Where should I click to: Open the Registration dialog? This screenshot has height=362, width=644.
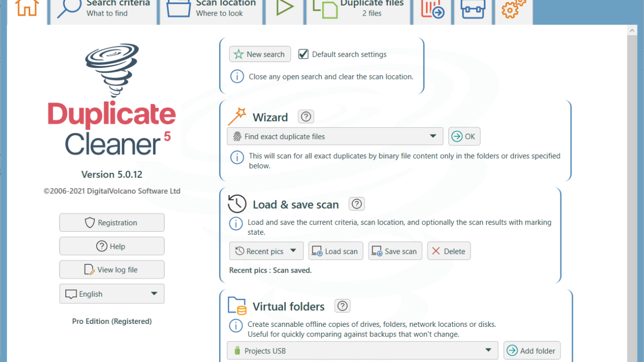coord(112,222)
